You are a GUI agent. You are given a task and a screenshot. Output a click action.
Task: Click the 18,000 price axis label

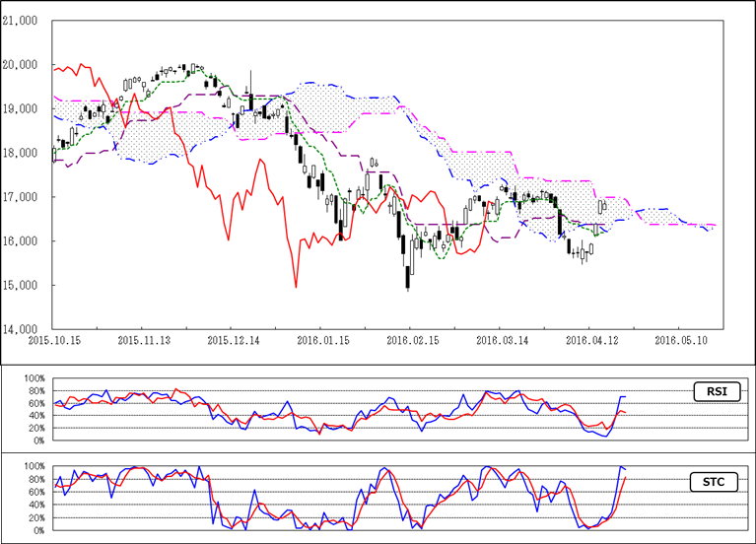click(22, 153)
